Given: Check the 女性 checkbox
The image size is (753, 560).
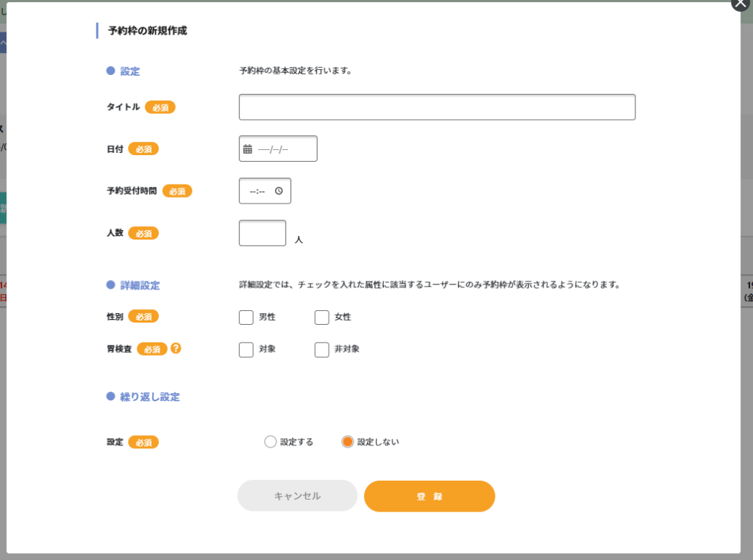Looking at the screenshot, I should (322, 317).
